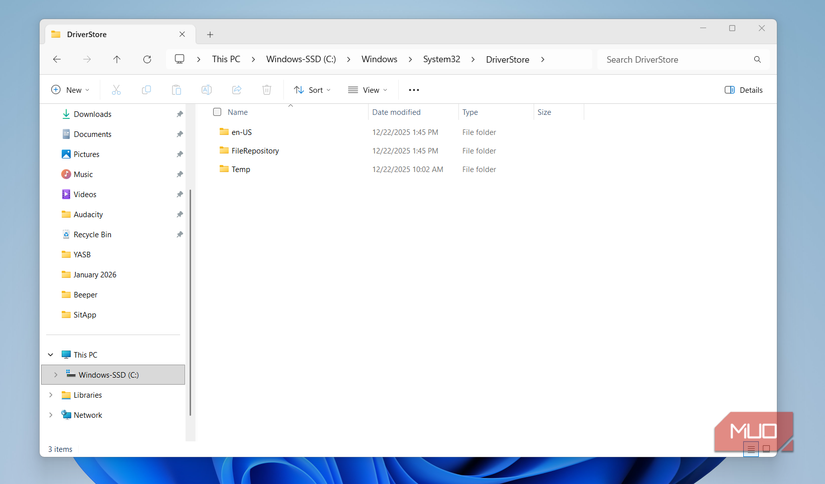Expand the Libraries tree node

pyautogui.click(x=51, y=395)
